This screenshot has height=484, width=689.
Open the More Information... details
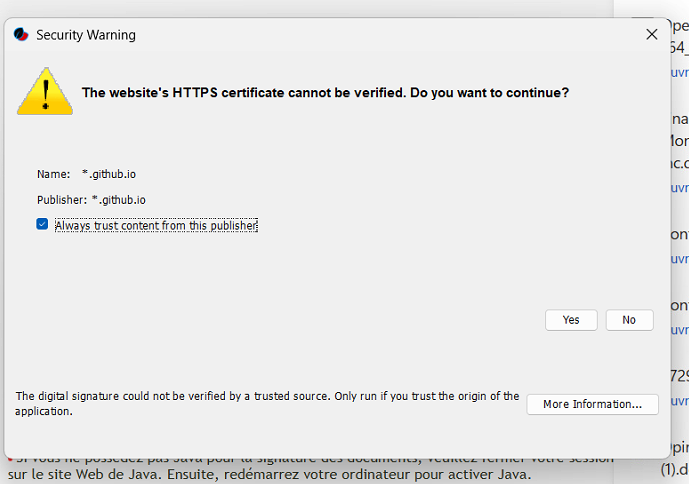pyautogui.click(x=592, y=404)
